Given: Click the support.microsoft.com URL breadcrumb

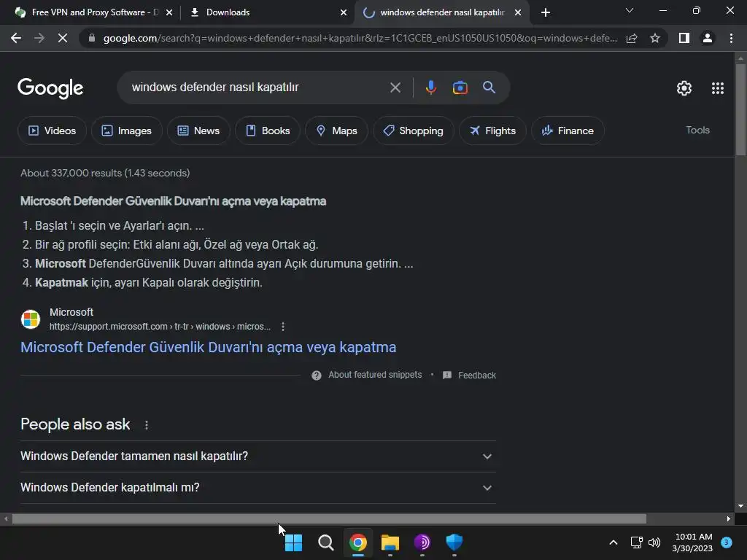Looking at the screenshot, I should 160,327.
